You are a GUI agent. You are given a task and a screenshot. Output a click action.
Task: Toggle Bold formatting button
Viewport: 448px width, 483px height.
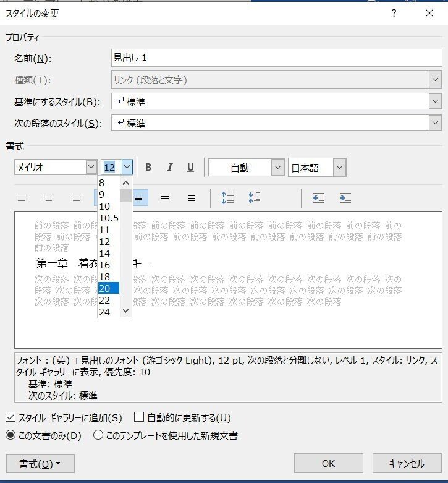coord(148,167)
